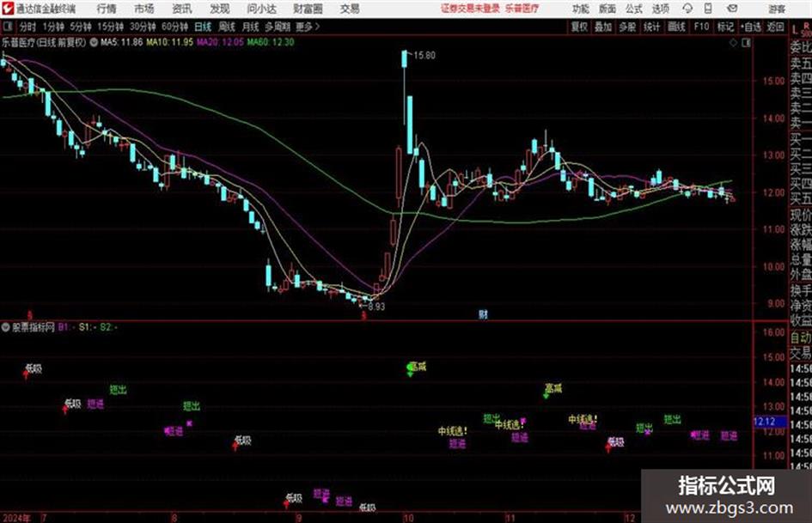The image size is (812, 523).
Task: Click the 证券交易未登录 status link
Action: pos(470,9)
